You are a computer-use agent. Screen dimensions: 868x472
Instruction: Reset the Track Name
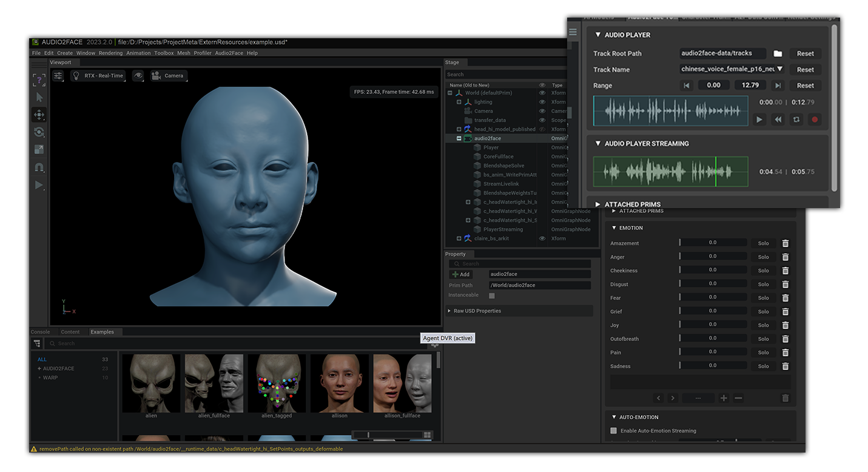tap(806, 69)
